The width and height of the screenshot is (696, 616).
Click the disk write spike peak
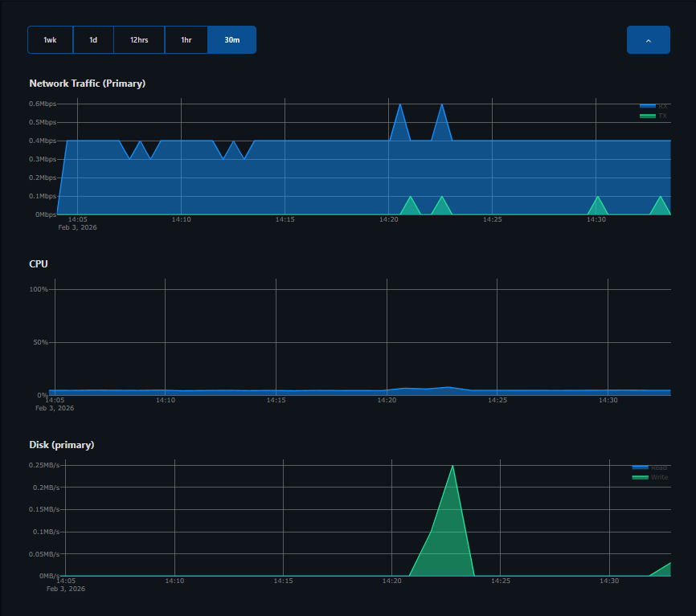(x=452, y=466)
